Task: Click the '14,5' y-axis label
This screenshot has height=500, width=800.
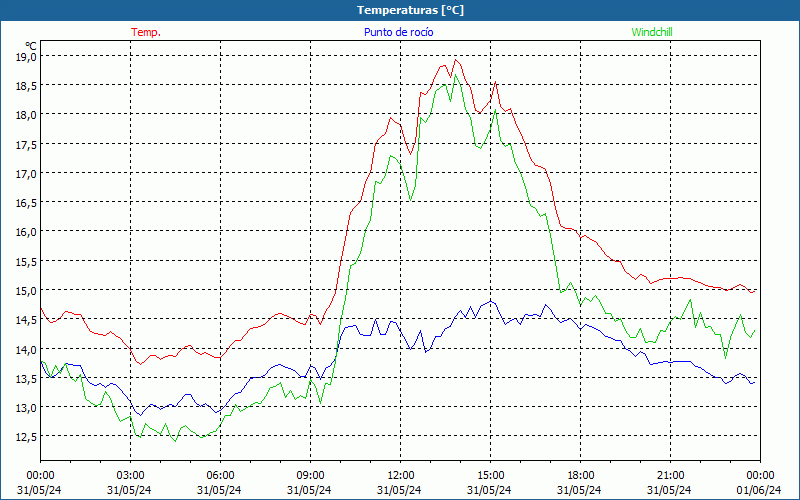Action: [26, 320]
